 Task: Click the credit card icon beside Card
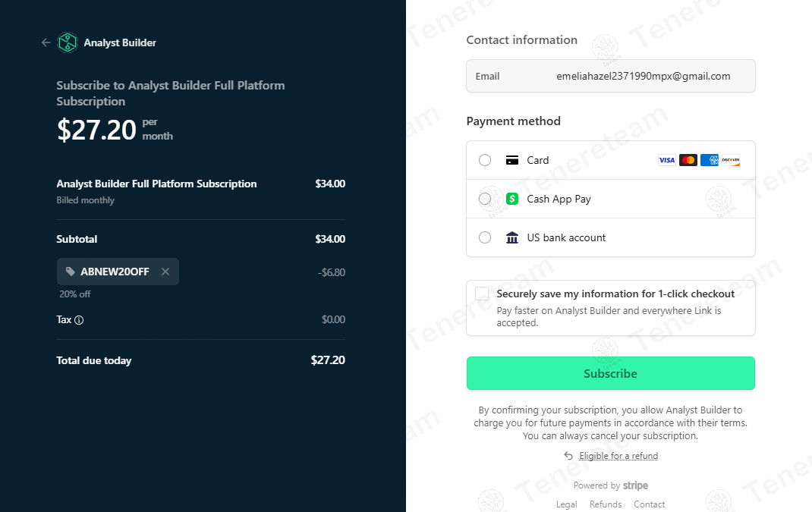click(512, 160)
